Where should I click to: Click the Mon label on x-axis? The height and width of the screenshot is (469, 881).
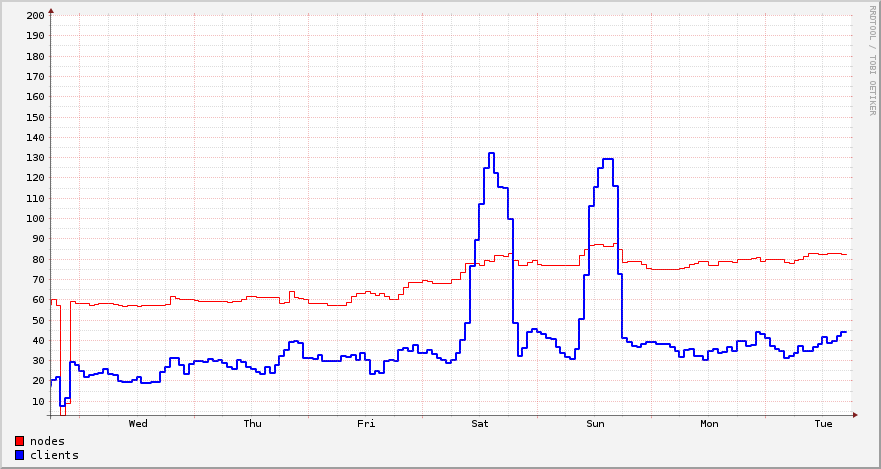click(x=709, y=424)
